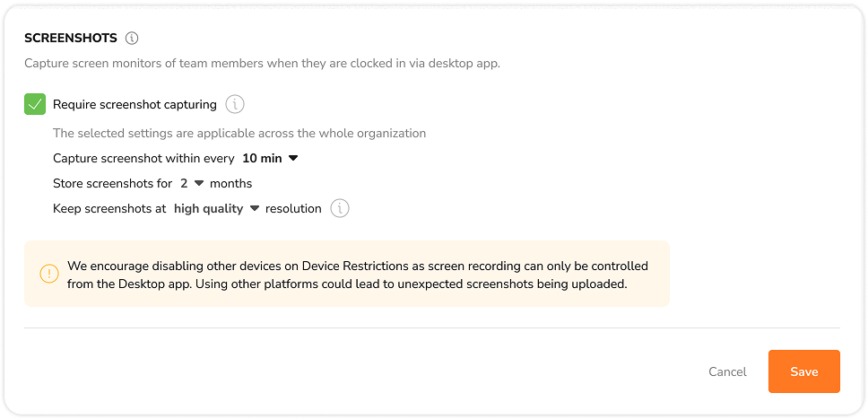Click the info icon next to resolution
The width and height of the screenshot is (868, 419).
click(x=340, y=209)
